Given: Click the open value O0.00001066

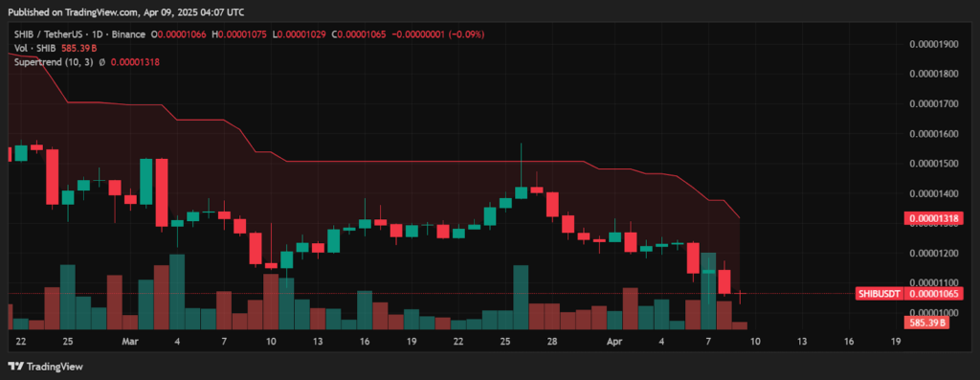Looking at the screenshot, I should coord(179,34).
